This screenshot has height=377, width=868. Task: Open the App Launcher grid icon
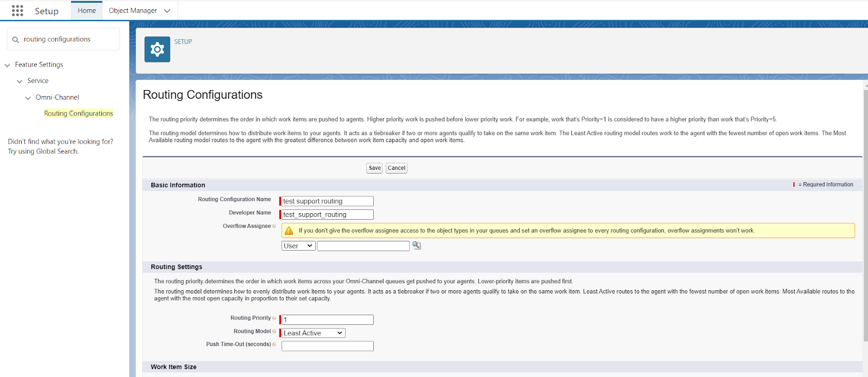tap(17, 11)
